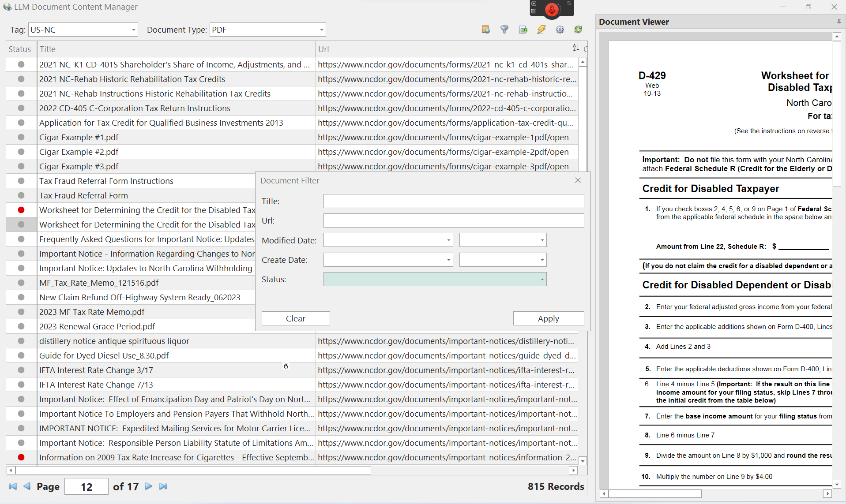Click the camera-off icon in recording widget
Screen dimensions: 846x504
click(569, 4)
